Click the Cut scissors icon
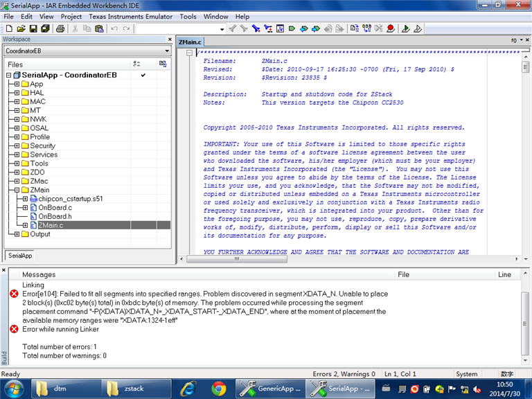Screen dimensions: 532x399 (x=75, y=29)
